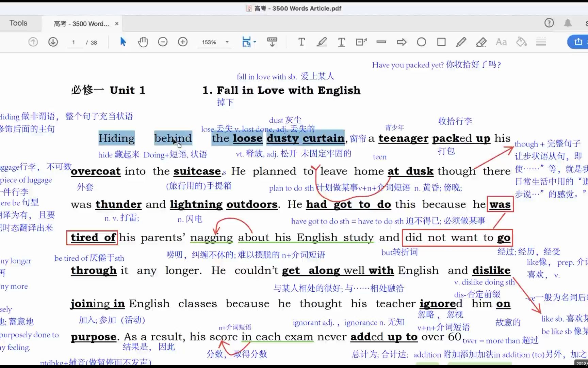The height and width of the screenshot is (368, 588).
Task: Click the note '收拾行李'
Action: pyautogui.click(x=455, y=121)
